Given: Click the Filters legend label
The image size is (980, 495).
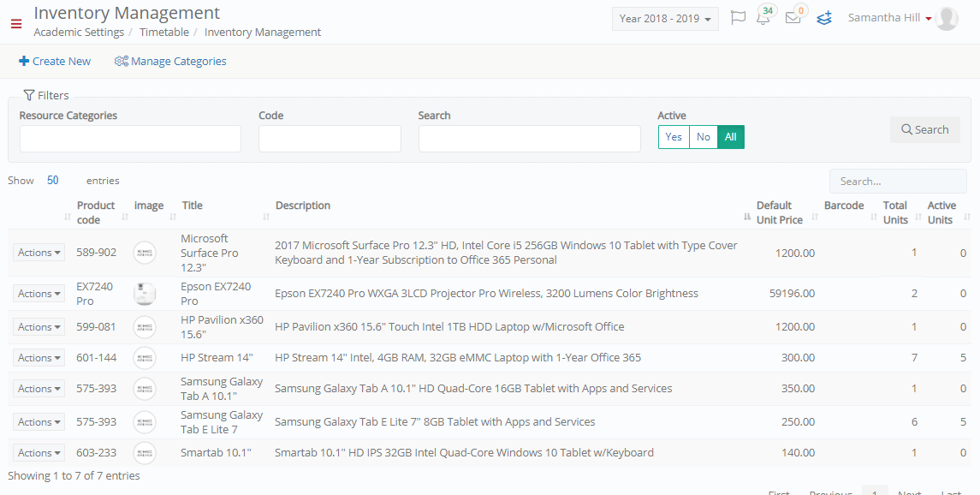Looking at the screenshot, I should [46, 96].
